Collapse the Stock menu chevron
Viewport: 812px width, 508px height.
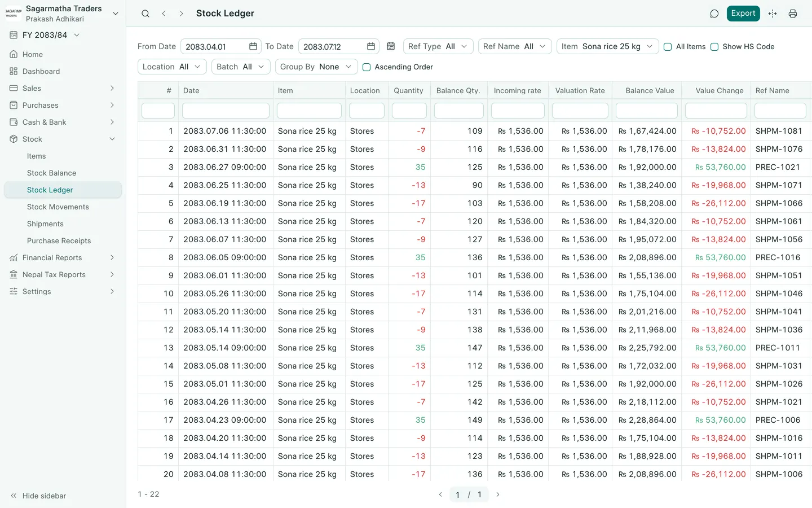coord(112,139)
